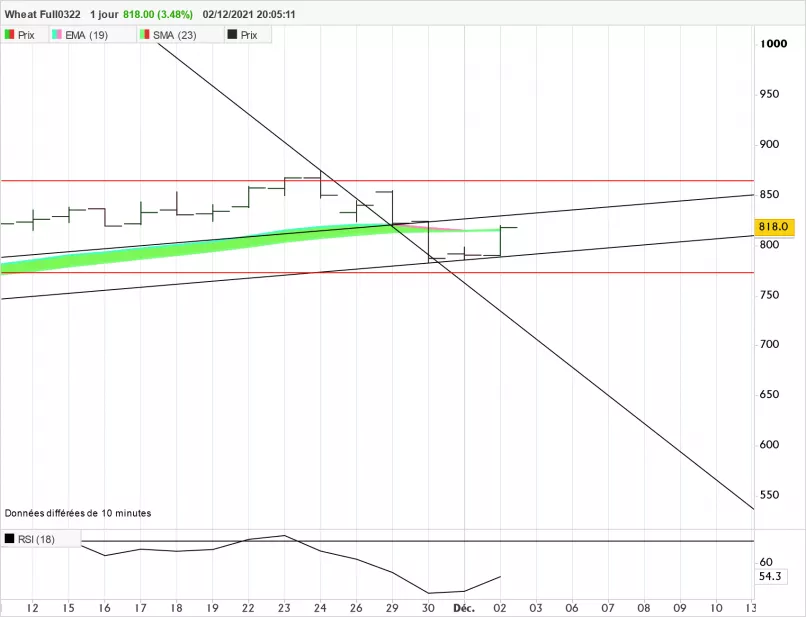Click the 26 date axis label
The image size is (806, 617).
click(356, 608)
